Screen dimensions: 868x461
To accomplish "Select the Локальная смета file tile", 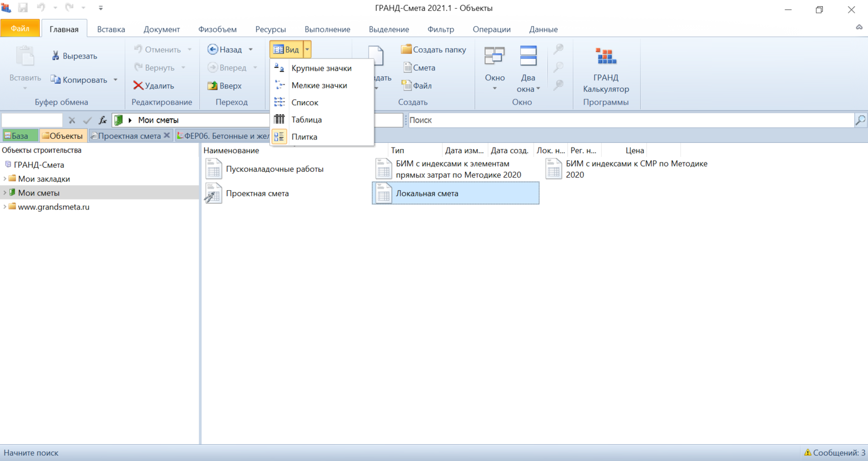I will pos(455,193).
